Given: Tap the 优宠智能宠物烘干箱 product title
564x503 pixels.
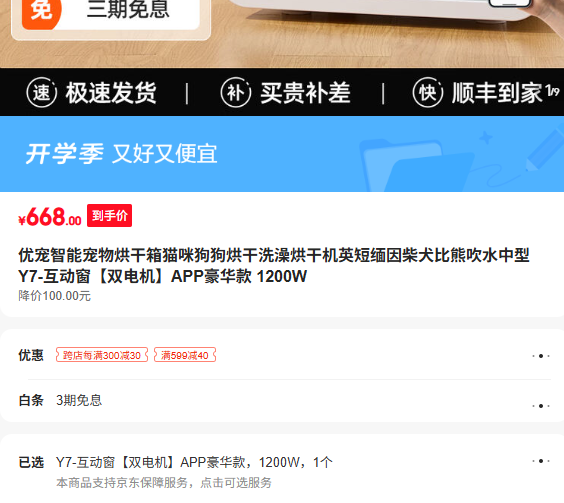Looking at the screenshot, I should (x=274, y=266).
